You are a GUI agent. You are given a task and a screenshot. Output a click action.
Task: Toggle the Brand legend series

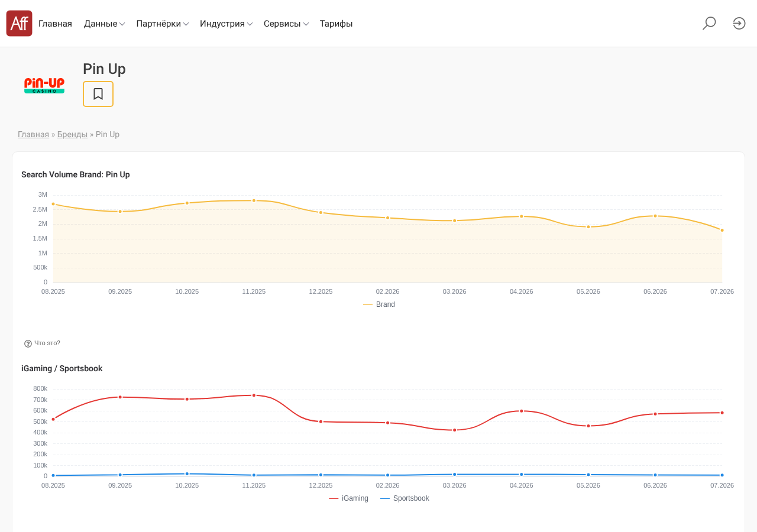(x=379, y=304)
